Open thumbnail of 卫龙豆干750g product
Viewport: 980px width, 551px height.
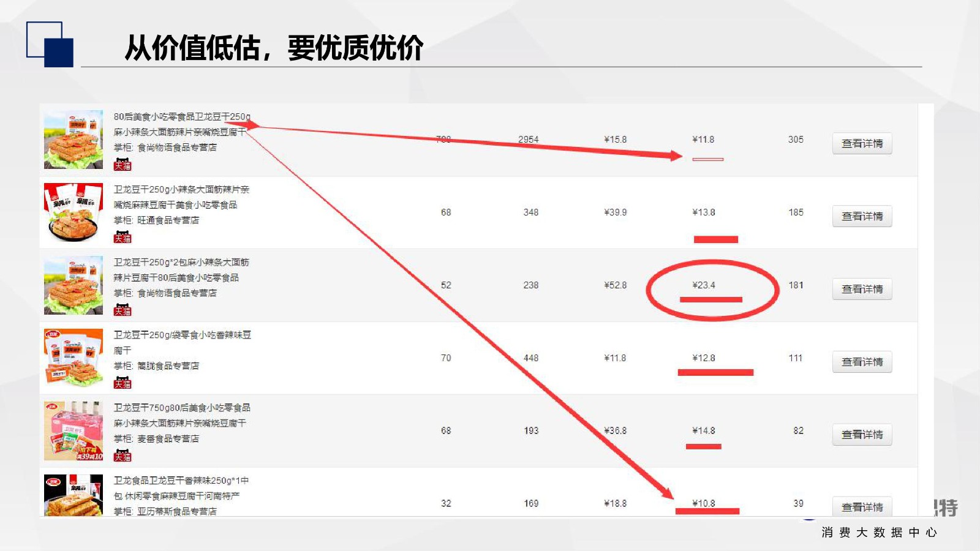click(73, 431)
